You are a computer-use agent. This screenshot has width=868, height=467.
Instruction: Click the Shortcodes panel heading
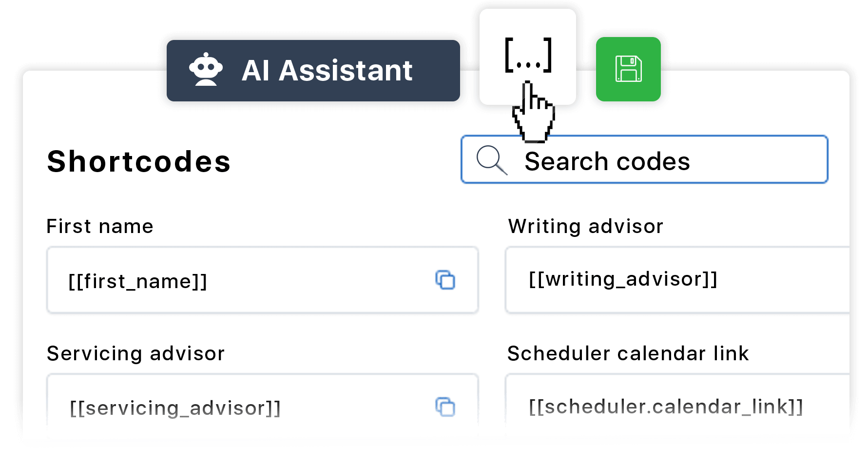click(x=138, y=161)
